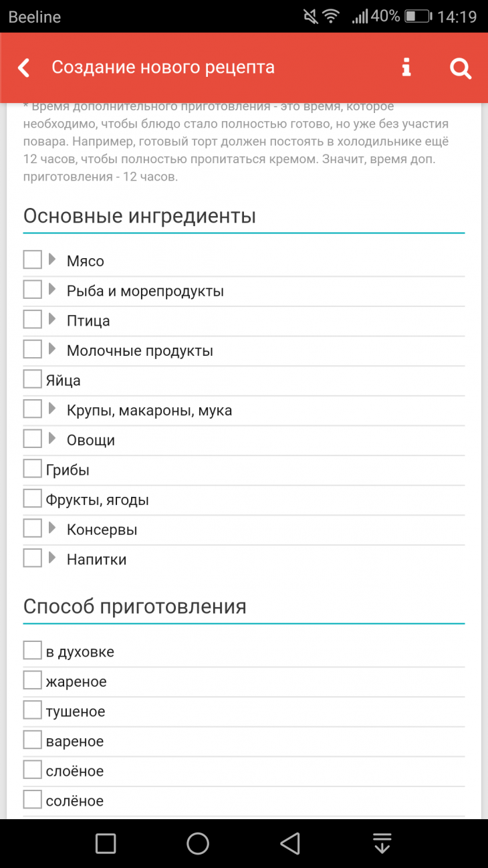The height and width of the screenshot is (868, 488).
Task: Expand the Овощи category arrow
Action: coord(52,439)
